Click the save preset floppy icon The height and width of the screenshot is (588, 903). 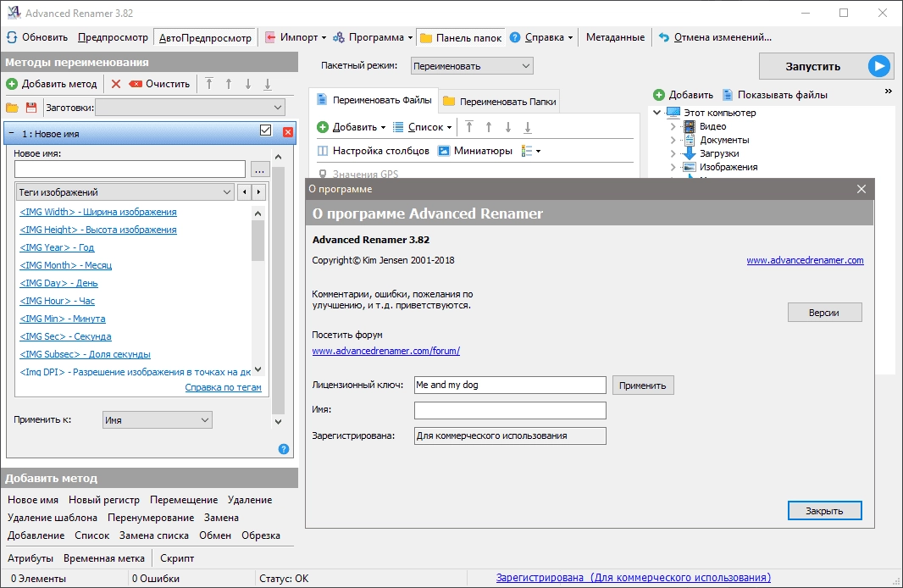tap(31, 108)
